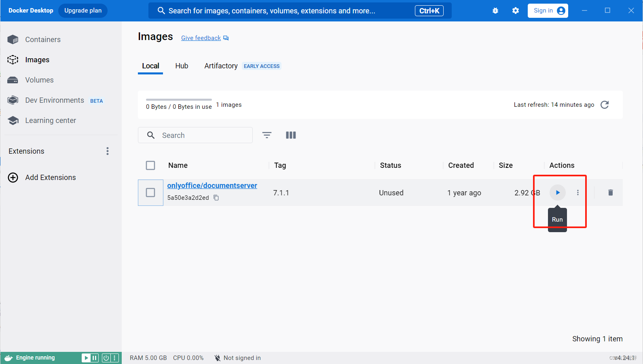Click the Not signed in status

[237, 358]
